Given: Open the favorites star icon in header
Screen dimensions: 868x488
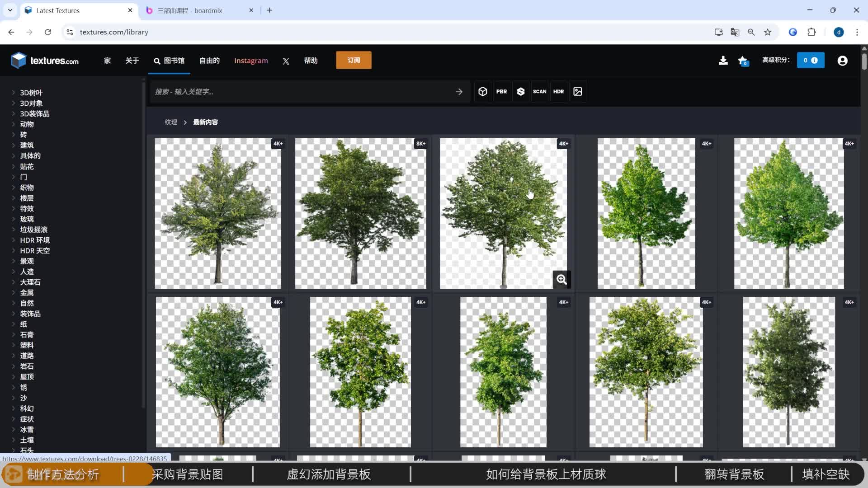Looking at the screenshot, I should [743, 61].
